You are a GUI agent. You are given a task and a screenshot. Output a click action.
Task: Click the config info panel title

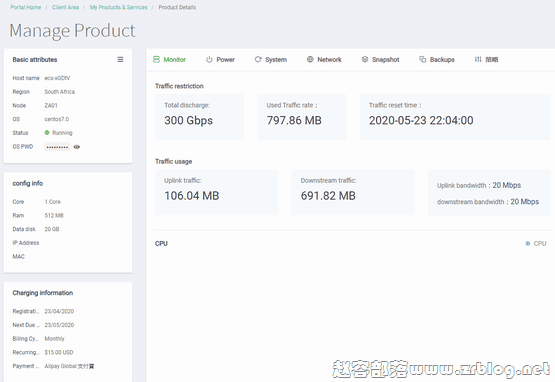pyautogui.click(x=28, y=183)
